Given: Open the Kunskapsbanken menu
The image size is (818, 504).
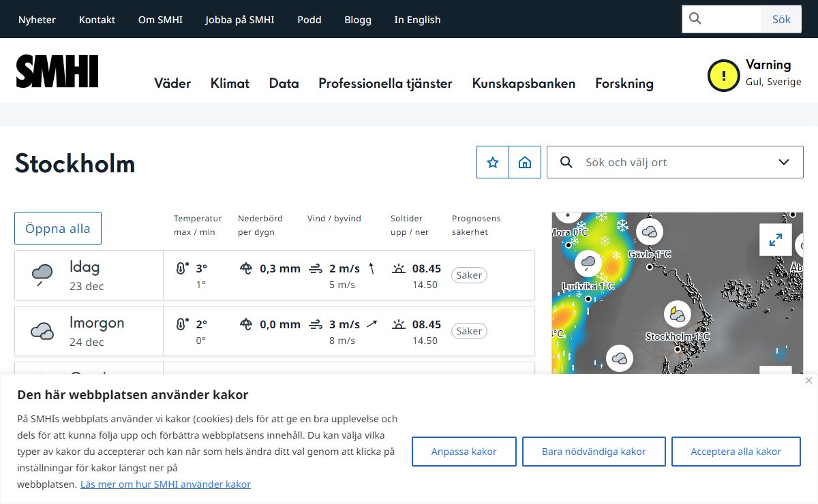Looking at the screenshot, I should 524,83.
